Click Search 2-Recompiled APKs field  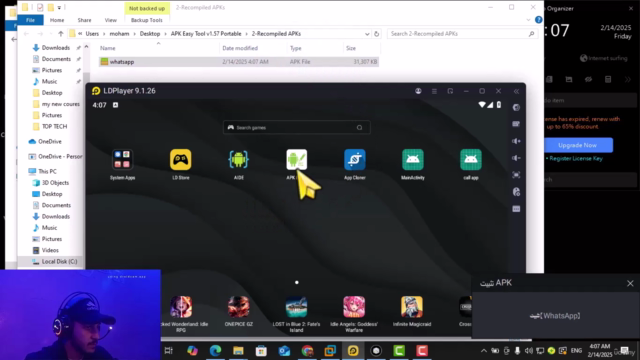[462, 34]
